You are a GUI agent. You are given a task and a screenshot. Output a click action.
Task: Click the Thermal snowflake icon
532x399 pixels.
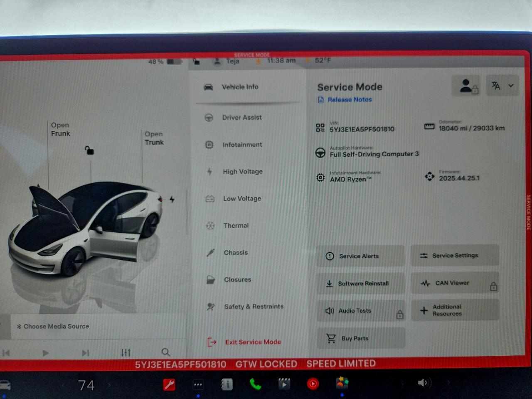[x=210, y=226]
